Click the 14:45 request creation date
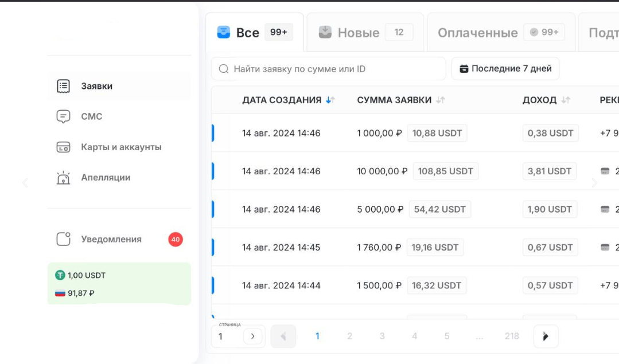The image size is (619, 364). [x=281, y=247]
